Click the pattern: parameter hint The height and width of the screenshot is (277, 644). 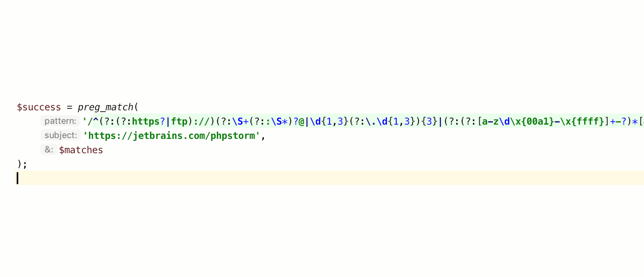point(60,121)
